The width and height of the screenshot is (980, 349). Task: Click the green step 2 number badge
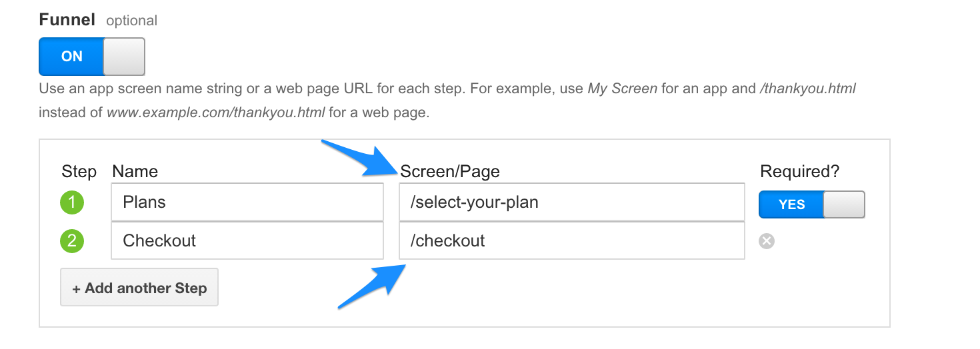pyautogui.click(x=72, y=241)
